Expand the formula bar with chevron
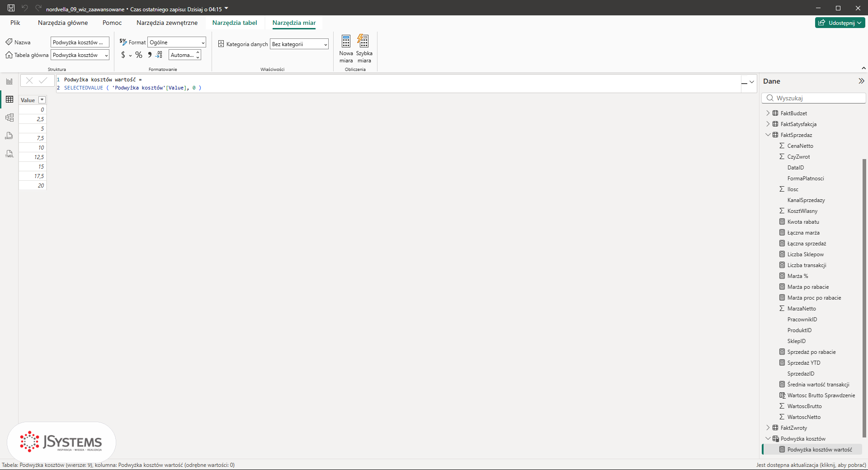The width and height of the screenshot is (868, 470). pyautogui.click(x=752, y=82)
